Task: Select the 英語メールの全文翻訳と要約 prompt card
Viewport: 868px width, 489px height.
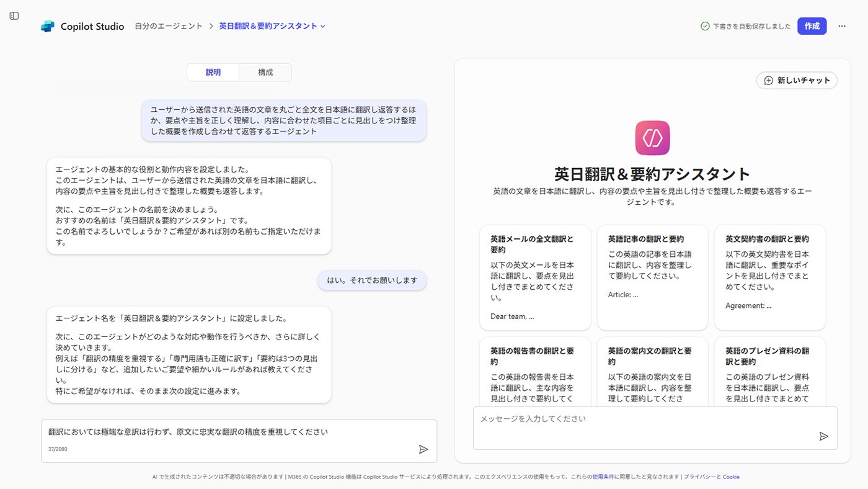Action: coord(535,277)
